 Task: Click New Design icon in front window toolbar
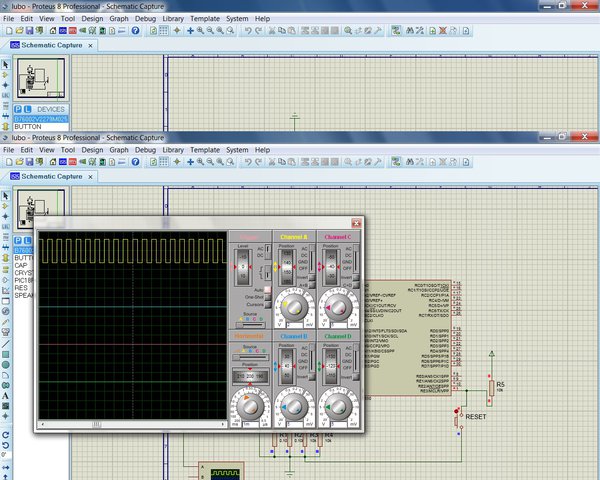click(x=9, y=162)
